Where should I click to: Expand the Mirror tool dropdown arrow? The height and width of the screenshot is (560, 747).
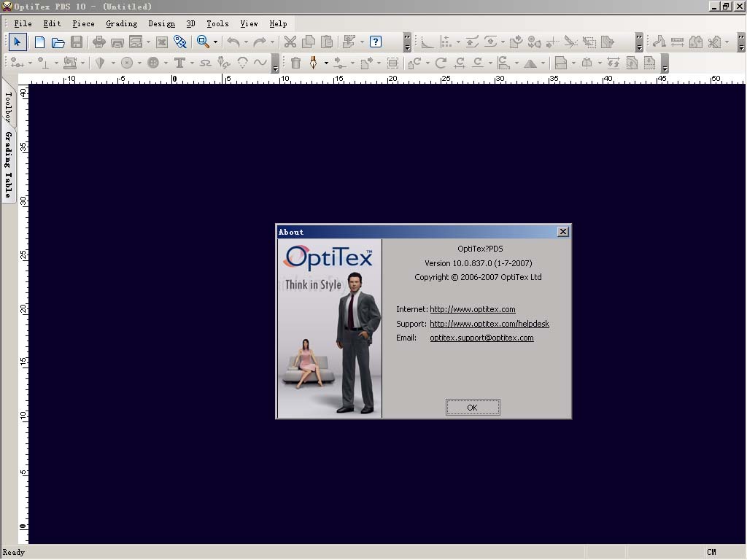543,63
